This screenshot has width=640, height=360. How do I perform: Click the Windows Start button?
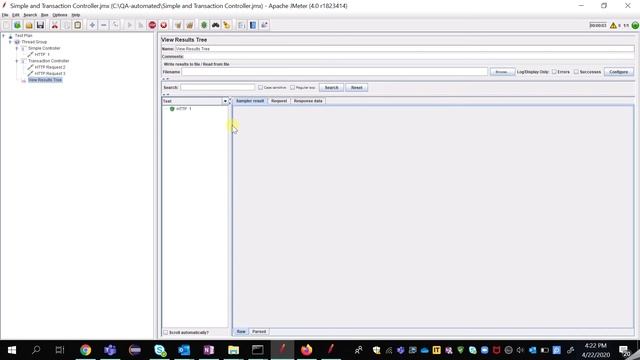point(12,350)
